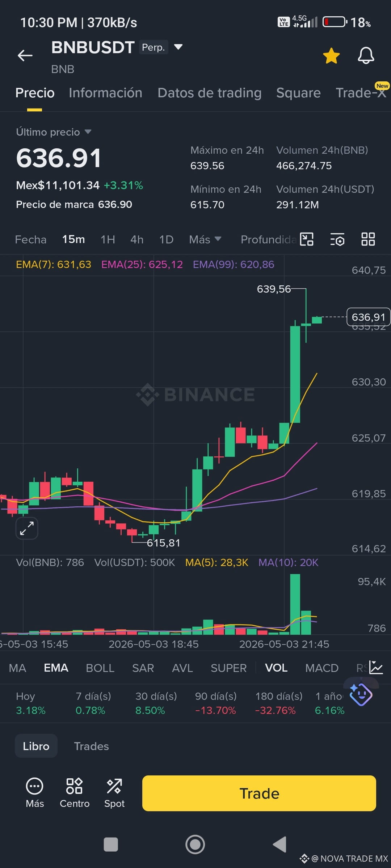Tap the Máximo en 24h value 639.56
Image resolution: width=391 pixels, height=868 pixels.
(x=207, y=166)
